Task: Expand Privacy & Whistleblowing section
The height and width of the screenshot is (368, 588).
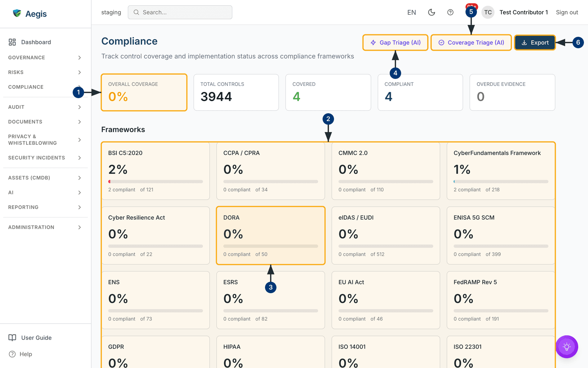Action: [x=45, y=140]
